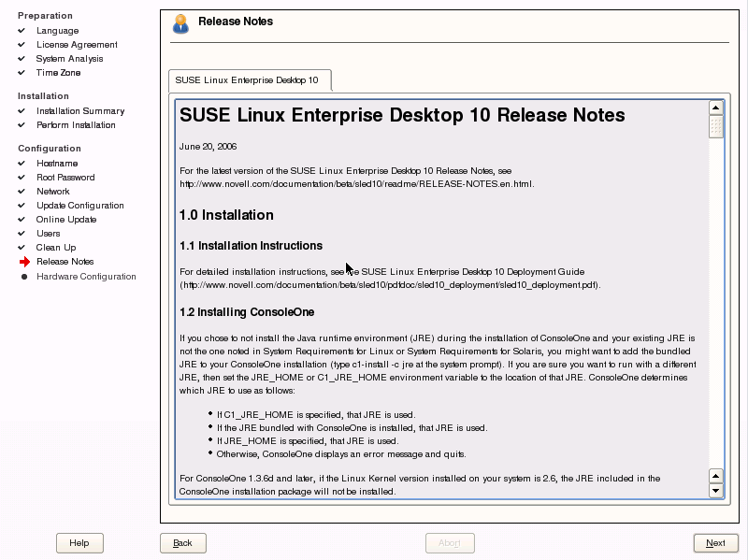Viewport: 748px width, 560px height.
Task: Click the bullet dot beside Hardware Configuration
Action: coord(24,277)
